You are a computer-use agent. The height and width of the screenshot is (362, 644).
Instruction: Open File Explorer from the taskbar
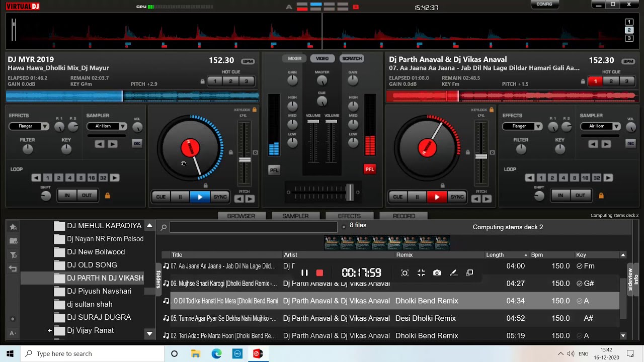point(196,353)
